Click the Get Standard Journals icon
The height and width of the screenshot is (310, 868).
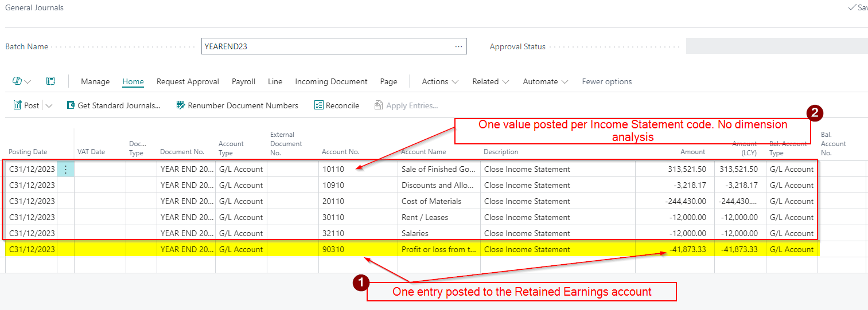pos(71,105)
